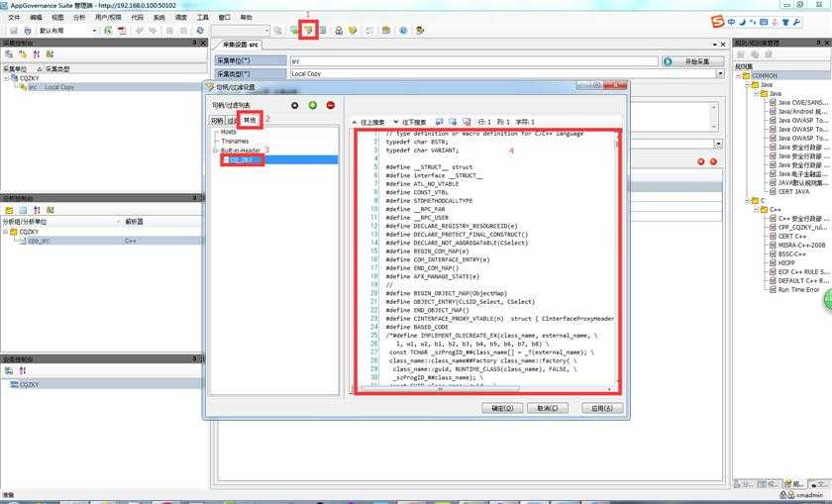Click first bookmark icon in editor search bar

point(439,122)
